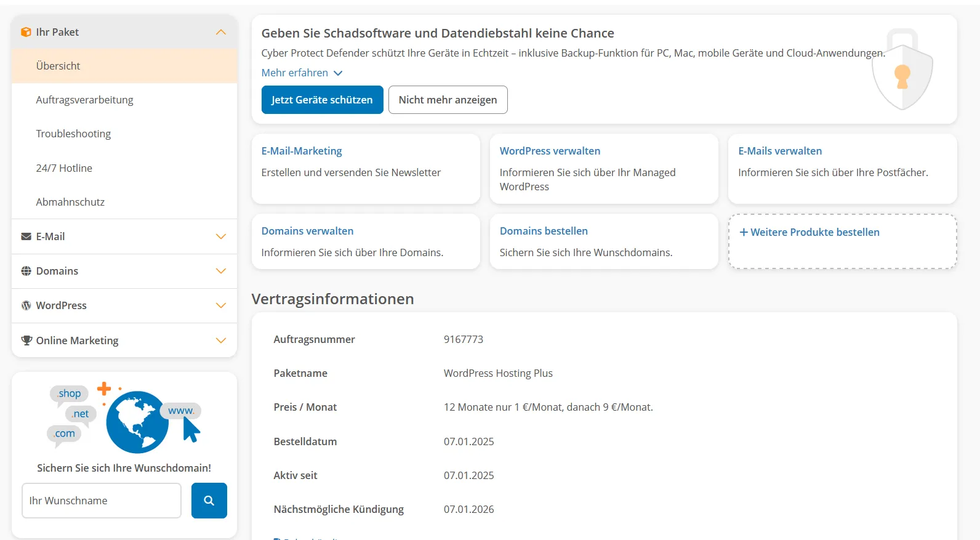Click the orange package icon beside Ihr Paket
Screen dimensions: 980x540
tap(26, 32)
